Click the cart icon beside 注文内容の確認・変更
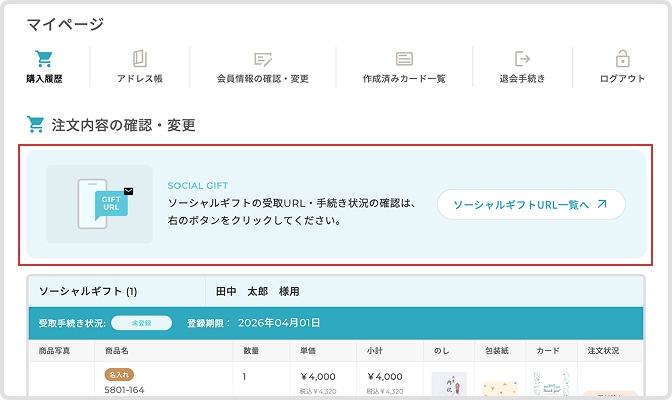 click(36, 125)
